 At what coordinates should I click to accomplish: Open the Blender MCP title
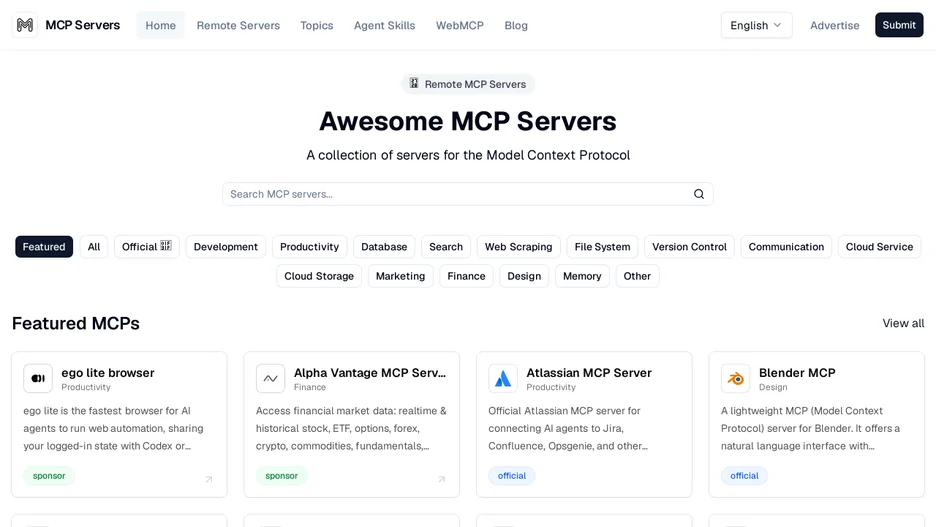pos(797,372)
